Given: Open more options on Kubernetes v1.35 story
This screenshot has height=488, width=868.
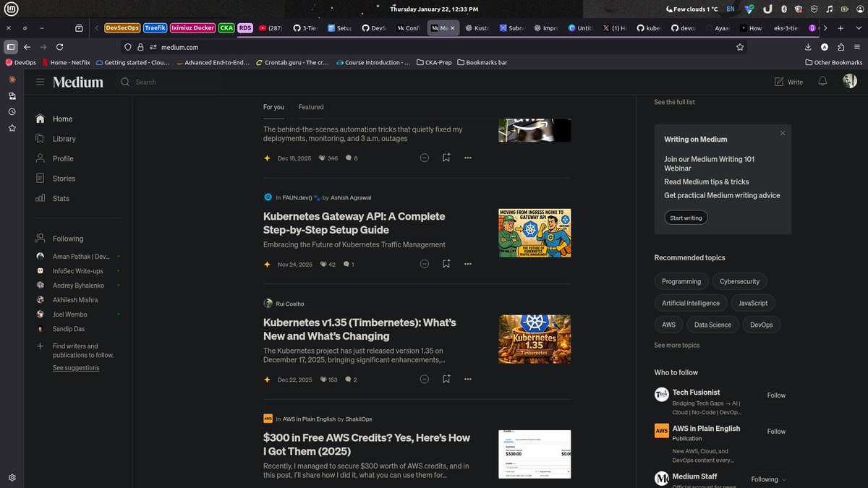Looking at the screenshot, I should pos(468,379).
